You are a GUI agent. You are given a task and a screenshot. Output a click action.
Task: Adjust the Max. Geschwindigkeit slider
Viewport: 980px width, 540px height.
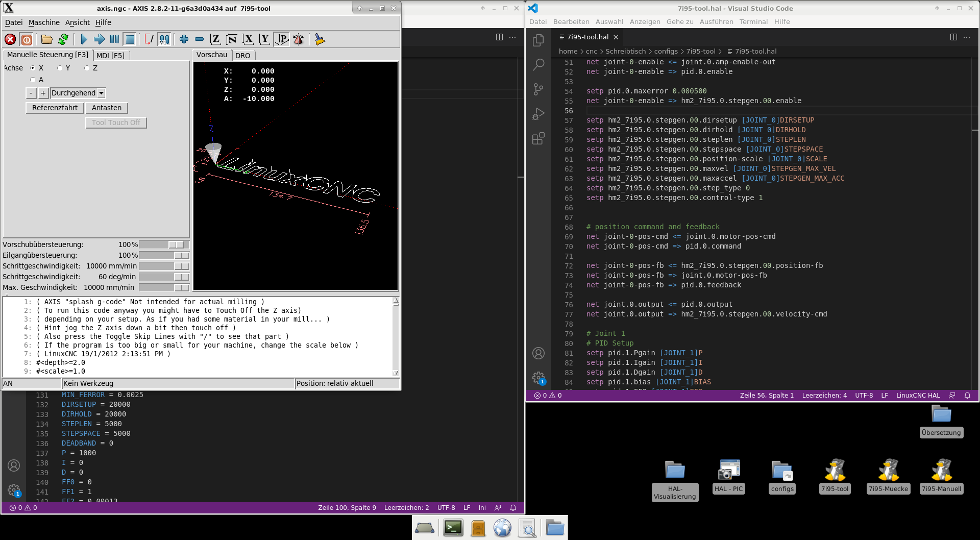coord(164,287)
